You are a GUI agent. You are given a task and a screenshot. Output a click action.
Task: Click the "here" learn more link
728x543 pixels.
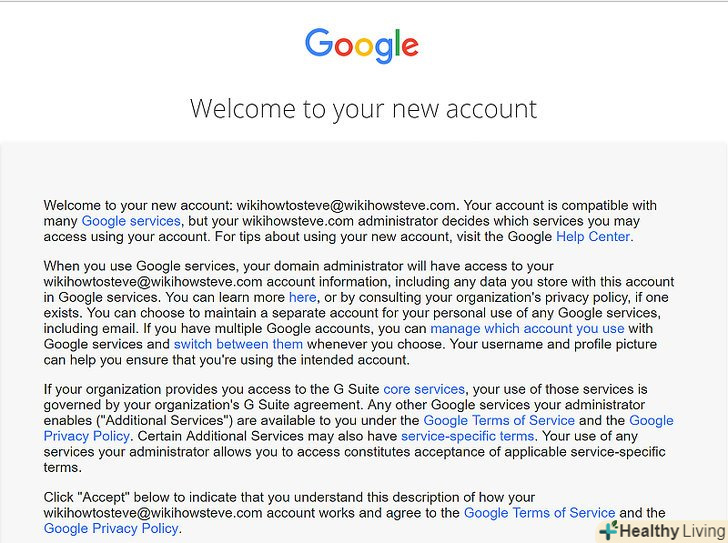click(302, 297)
